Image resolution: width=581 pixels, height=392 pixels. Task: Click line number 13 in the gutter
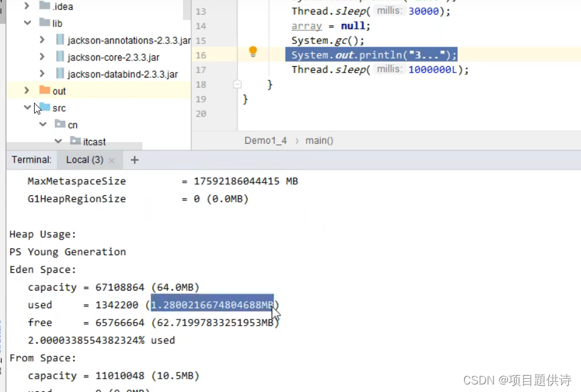pos(200,11)
